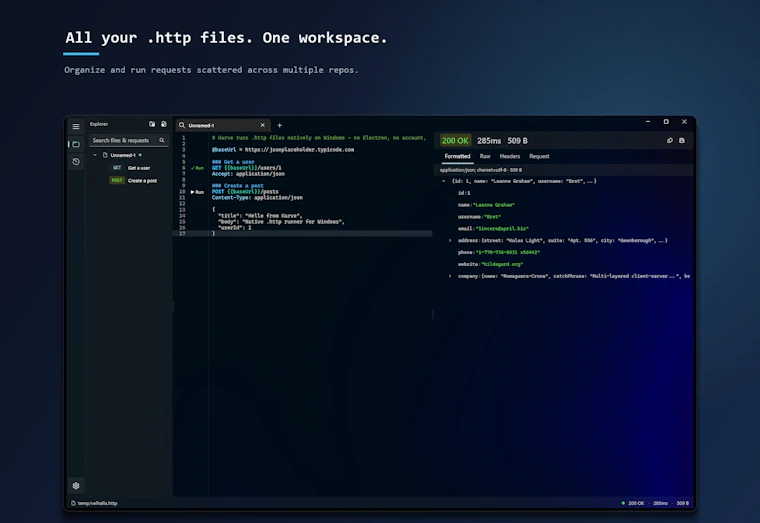Image resolution: width=760 pixels, height=523 pixels.
Task: Click the id: 1 row in the response
Action: pos(464,193)
